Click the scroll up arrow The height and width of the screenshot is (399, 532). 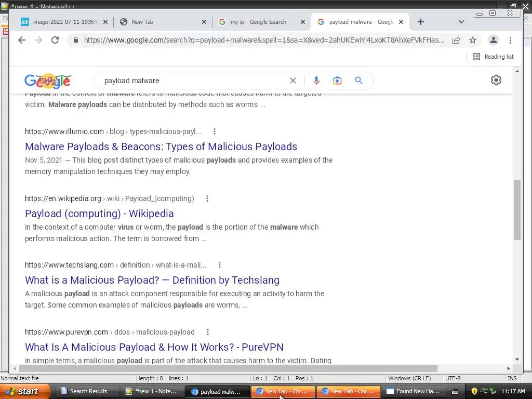pyautogui.click(x=517, y=71)
